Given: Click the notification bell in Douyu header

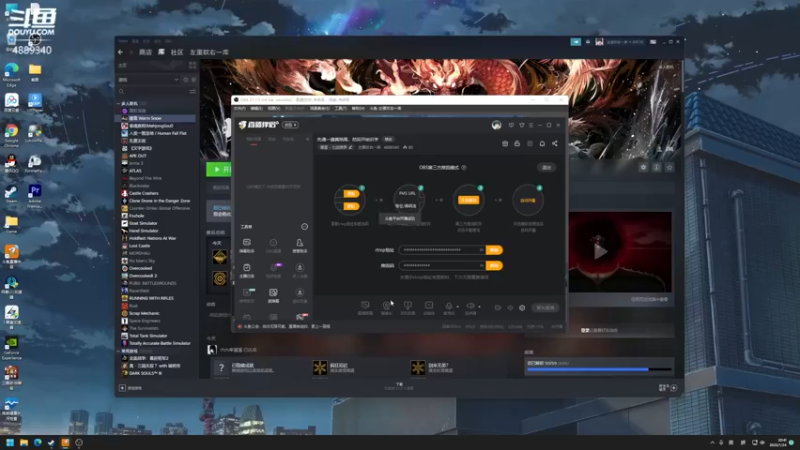Looking at the screenshot, I should (542, 143).
